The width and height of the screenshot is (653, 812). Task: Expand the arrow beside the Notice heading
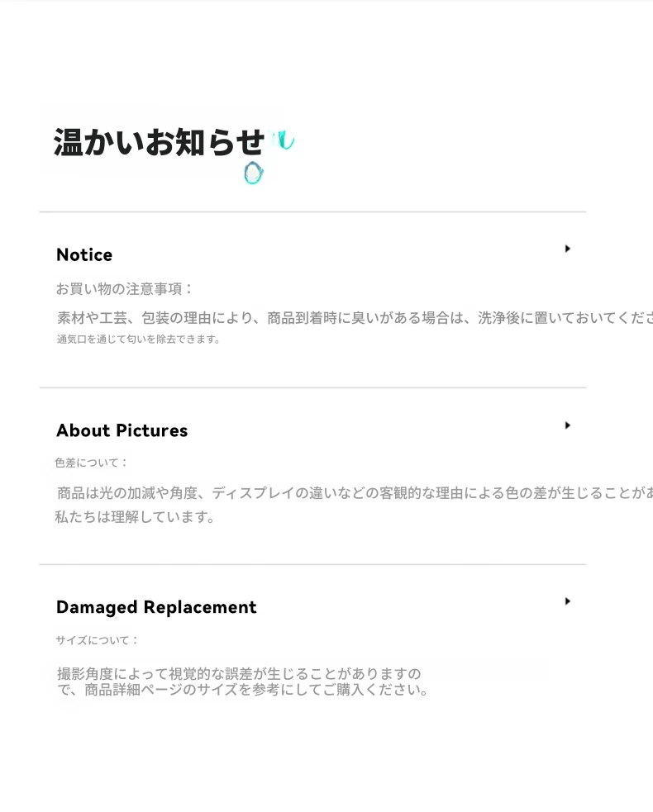click(567, 249)
